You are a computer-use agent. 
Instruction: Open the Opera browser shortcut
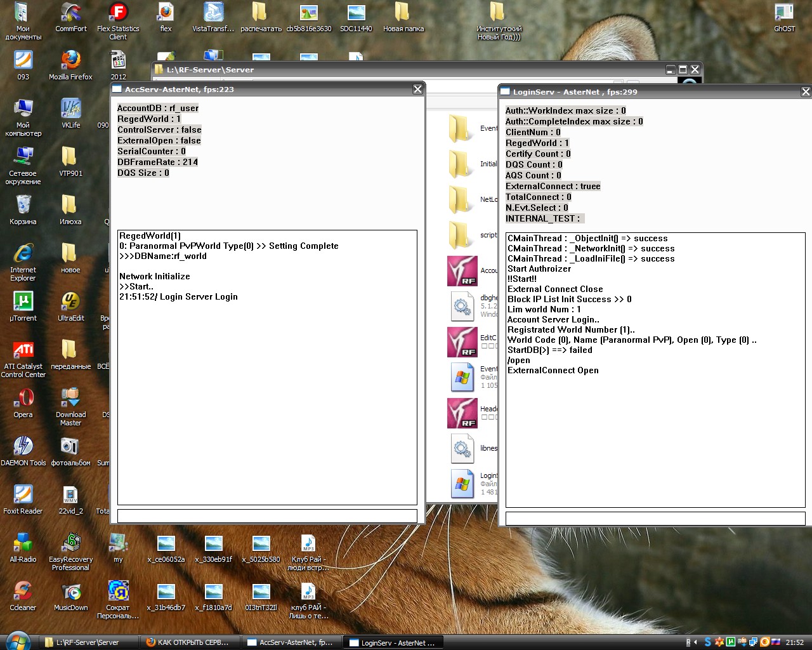[23, 399]
